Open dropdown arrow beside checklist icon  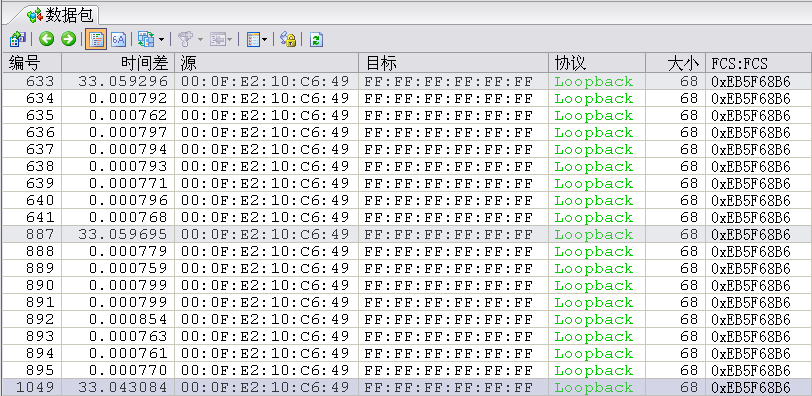coord(265,39)
